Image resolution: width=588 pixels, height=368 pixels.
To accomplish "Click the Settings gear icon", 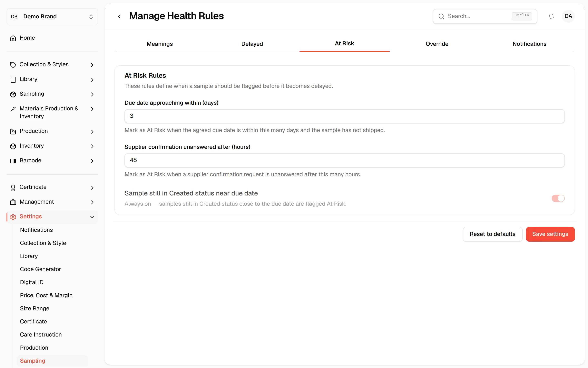I will pyautogui.click(x=13, y=217).
